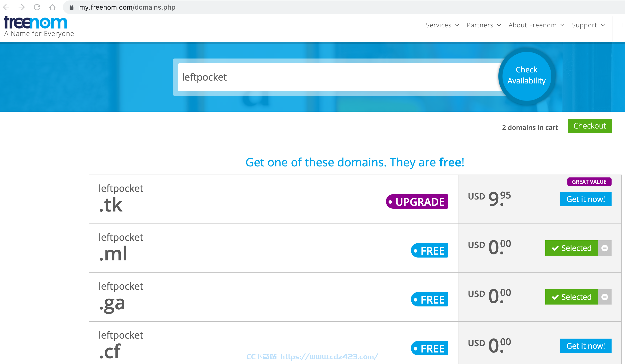Open the About Freenom dropdown

pos(536,25)
